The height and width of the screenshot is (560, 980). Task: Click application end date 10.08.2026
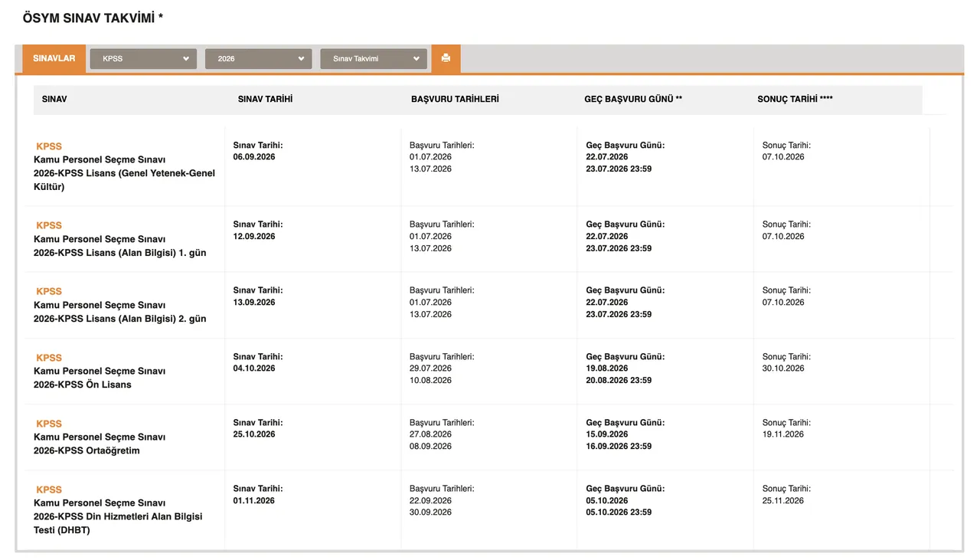(430, 381)
